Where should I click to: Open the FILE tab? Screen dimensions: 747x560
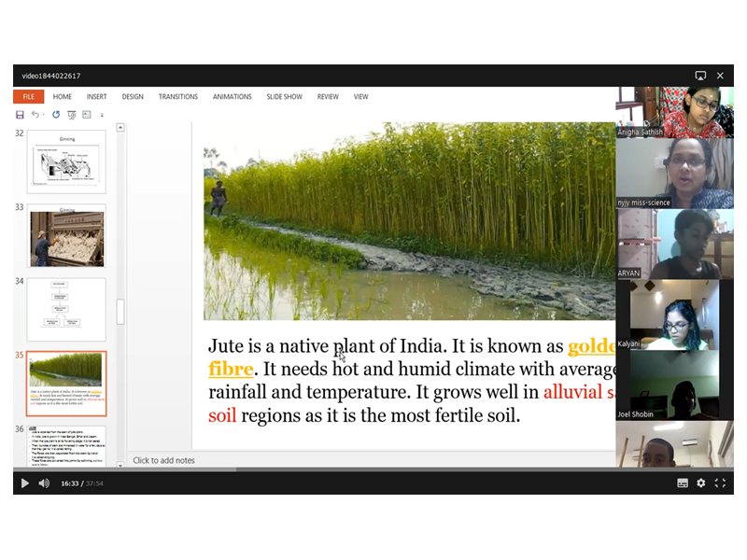click(28, 96)
